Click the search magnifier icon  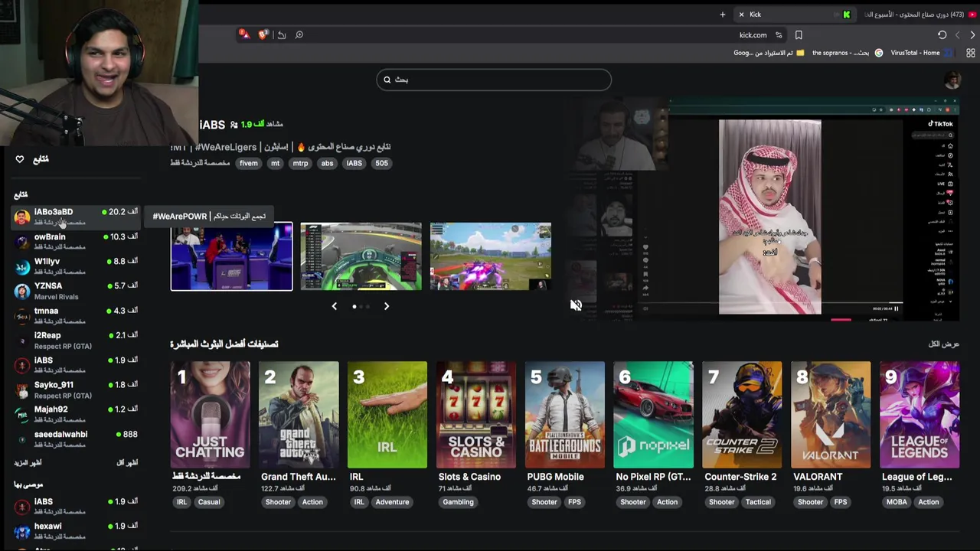point(387,80)
